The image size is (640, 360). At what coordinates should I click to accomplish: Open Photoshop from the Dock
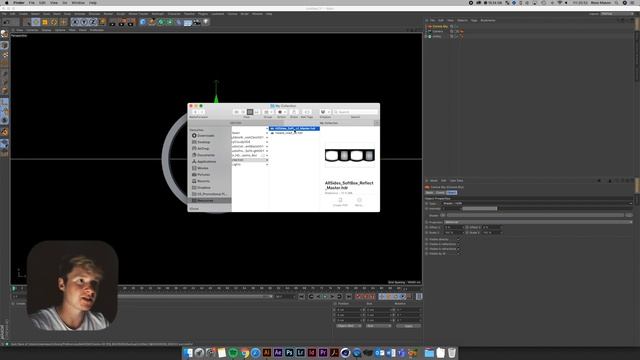coord(289,353)
